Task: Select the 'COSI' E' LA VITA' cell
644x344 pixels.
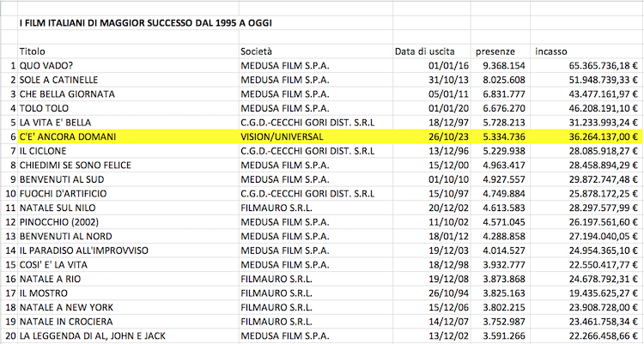Action: [128, 265]
